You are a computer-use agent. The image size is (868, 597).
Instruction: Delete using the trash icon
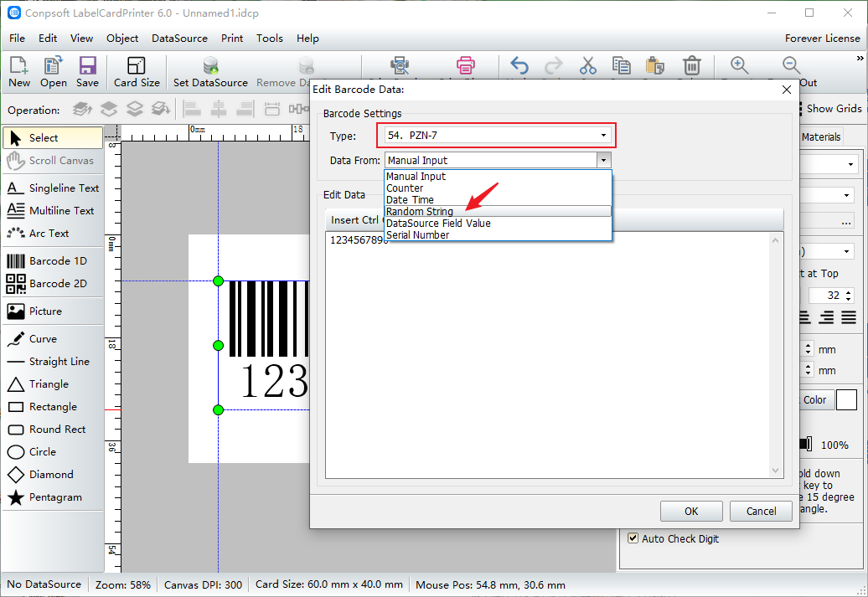pyautogui.click(x=691, y=65)
